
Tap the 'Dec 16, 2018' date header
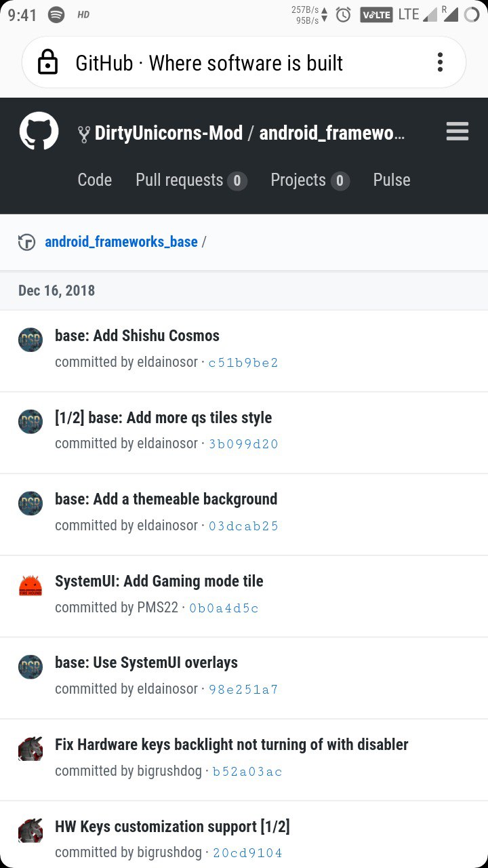click(56, 290)
